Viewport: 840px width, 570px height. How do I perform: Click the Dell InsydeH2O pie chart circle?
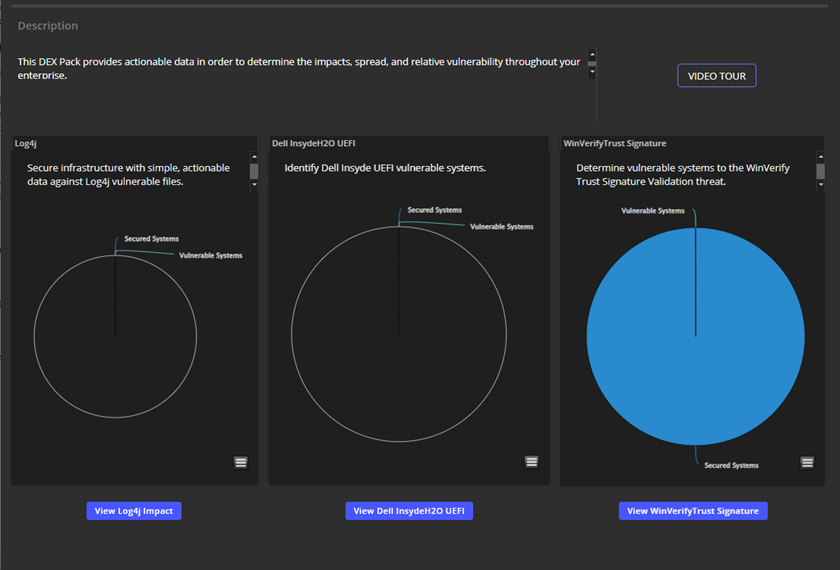tap(399, 334)
